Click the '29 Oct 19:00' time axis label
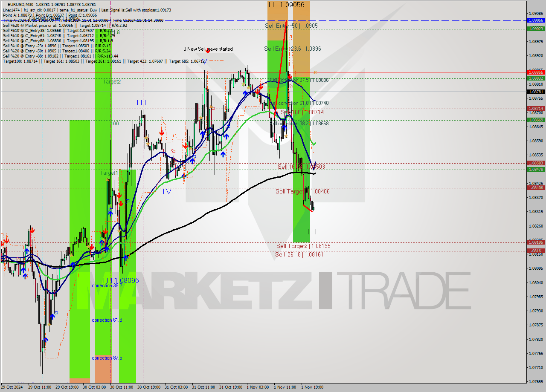The width and height of the screenshot is (546, 392). (x=67, y=387)
